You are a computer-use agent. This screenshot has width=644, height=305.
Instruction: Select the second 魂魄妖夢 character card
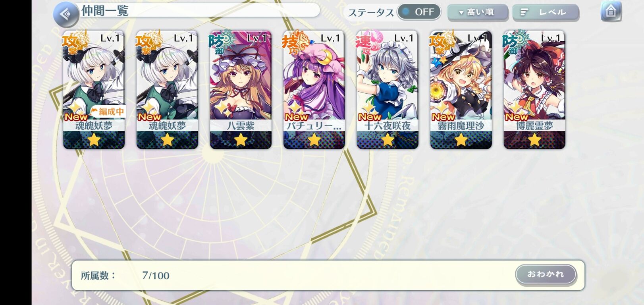(167, 90)
